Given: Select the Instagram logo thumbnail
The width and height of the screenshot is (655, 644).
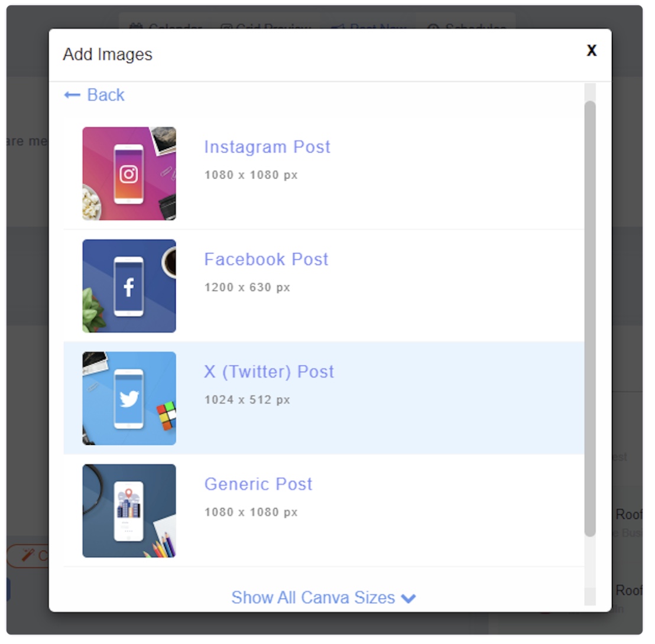Looking at the screenshot, I should pyautogui.click(x=129, y=174).
